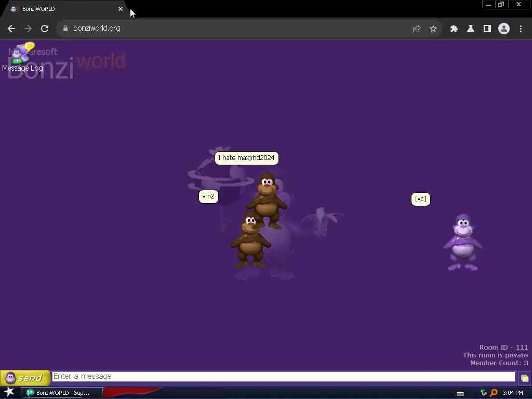Click the vm2 name label
532x399 pixels.
[208, 196]
